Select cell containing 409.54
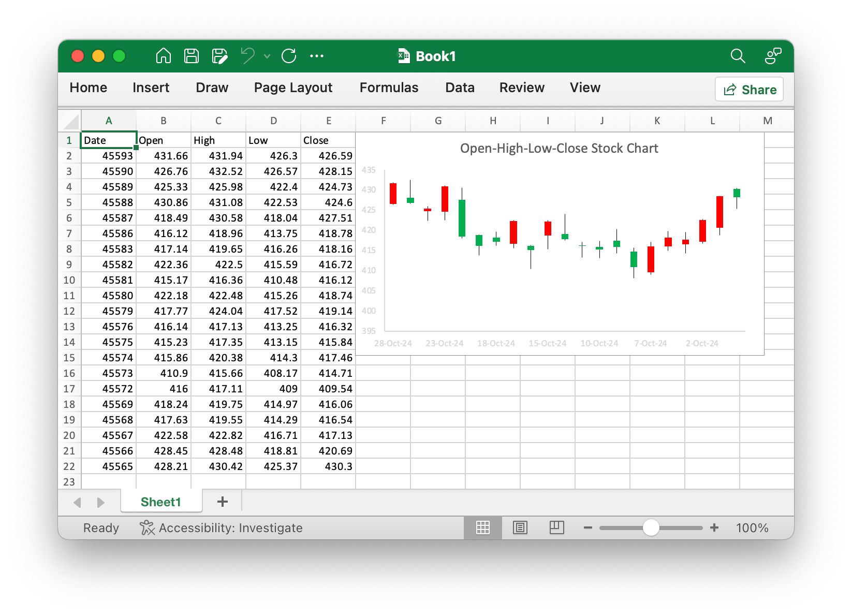852x616 pixels. (328, 389)
